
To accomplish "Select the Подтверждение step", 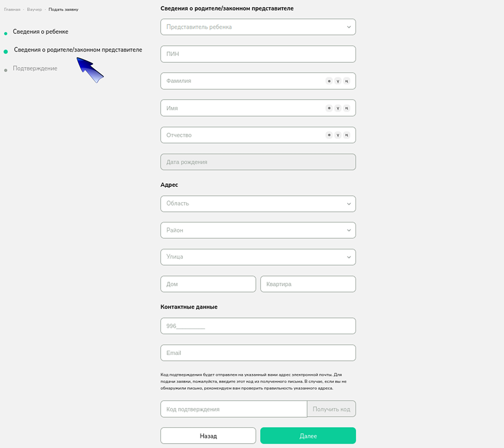I will coord(35,68).
